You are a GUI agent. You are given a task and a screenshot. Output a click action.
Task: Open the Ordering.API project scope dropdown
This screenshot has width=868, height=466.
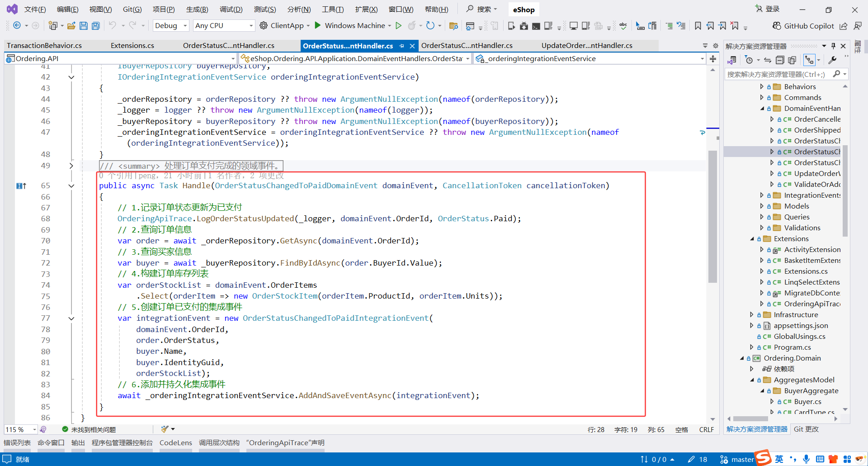[x=121, y=58]
